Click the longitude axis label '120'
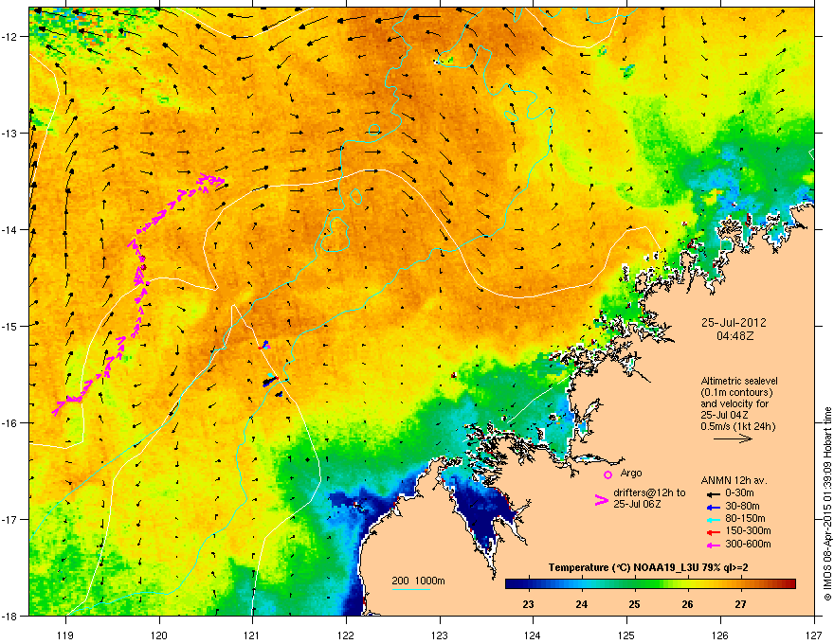Image resolution: width=834 pixels, height=644 pixels. pyautogui.click(x=159, y=635)
